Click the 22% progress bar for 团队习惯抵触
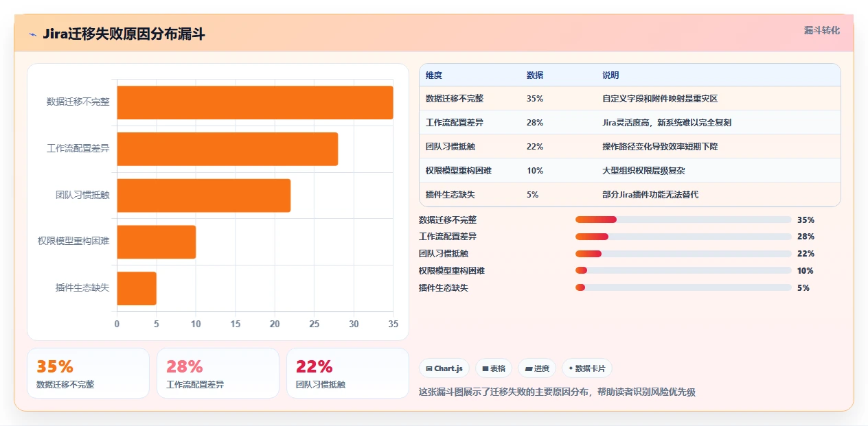Viewport: 868px width, 426px height. [683, 254]
